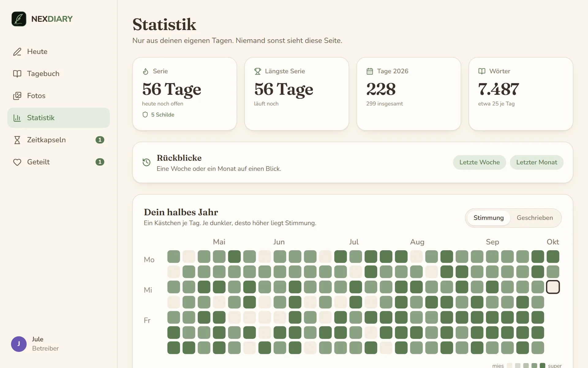The image size is (588, 368).
Task: Open the Heute page in sidebar
Action: [58, 52]
